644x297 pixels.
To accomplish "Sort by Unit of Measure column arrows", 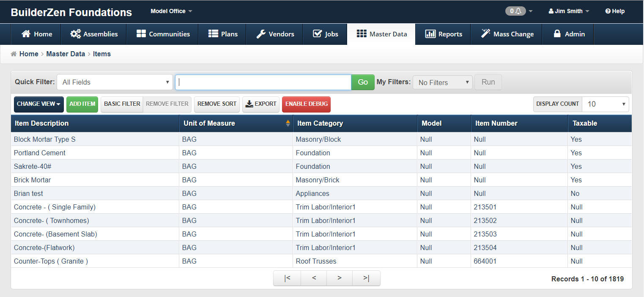I will click(x=288, y=124).
